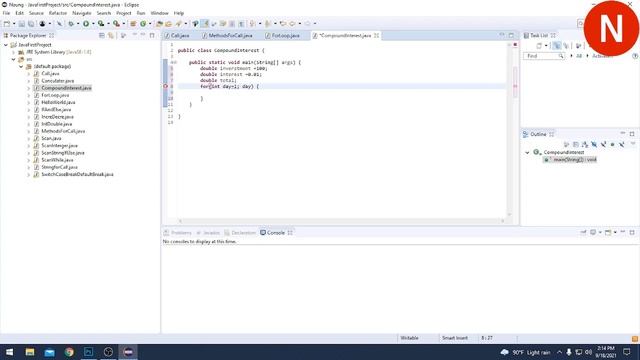This screenshot has height=360, width=640.
Task: Switch to the Problems tab
Action: [x=178, y=233]
